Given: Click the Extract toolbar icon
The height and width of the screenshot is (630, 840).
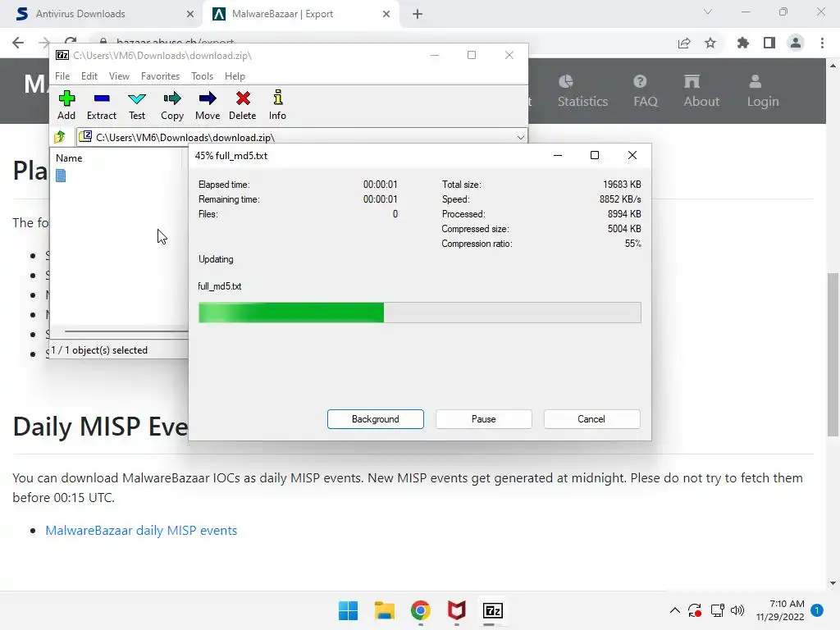Looking at the screenshot, I should [101, 106].
